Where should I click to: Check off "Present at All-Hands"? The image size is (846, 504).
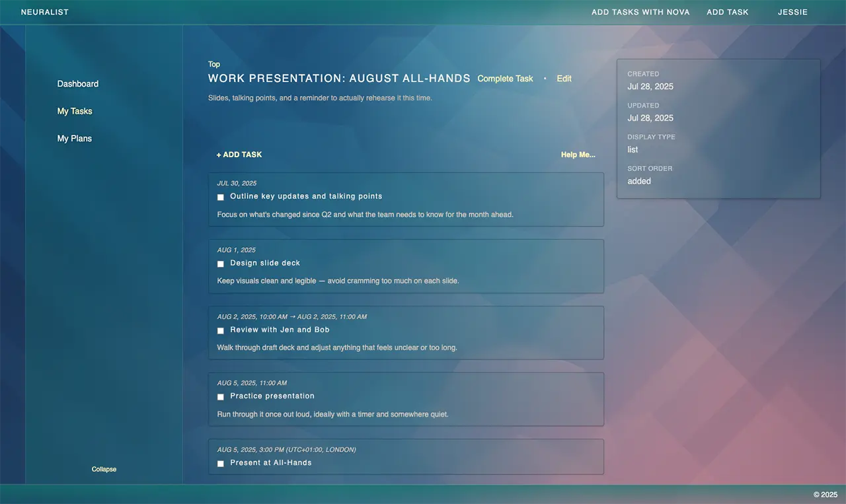pyautogui.click(x=220, y=463)
